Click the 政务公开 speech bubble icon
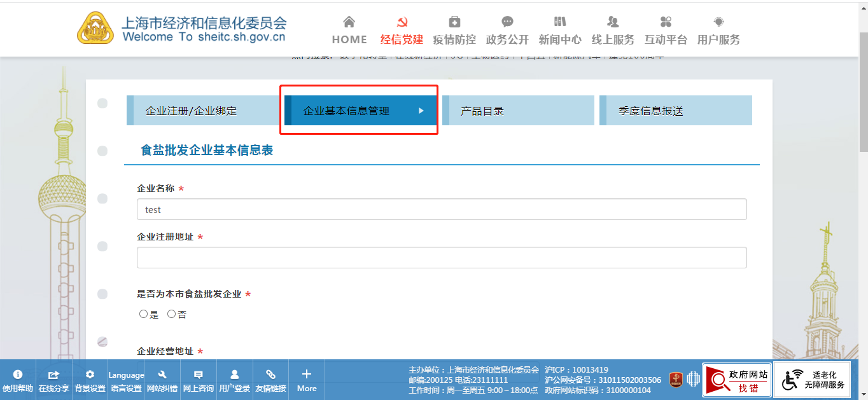 [507, 22]
